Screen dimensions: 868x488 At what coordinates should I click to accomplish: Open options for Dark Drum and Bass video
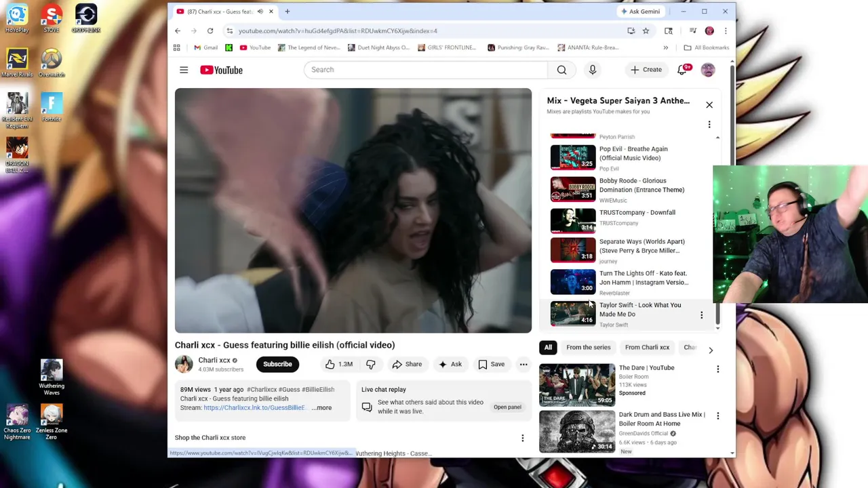[717, 416]
